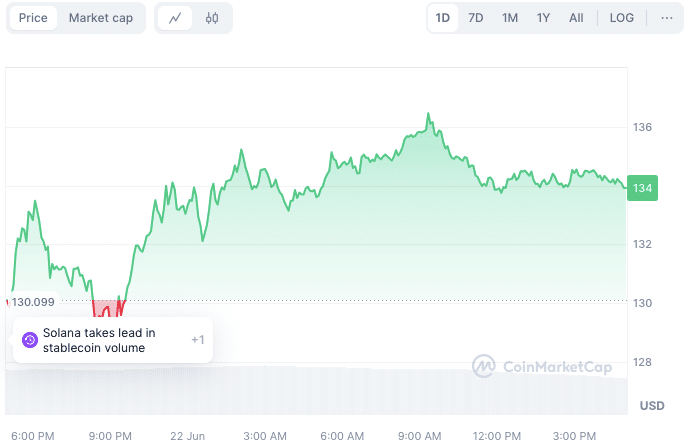Click the USD currency label

652,405
